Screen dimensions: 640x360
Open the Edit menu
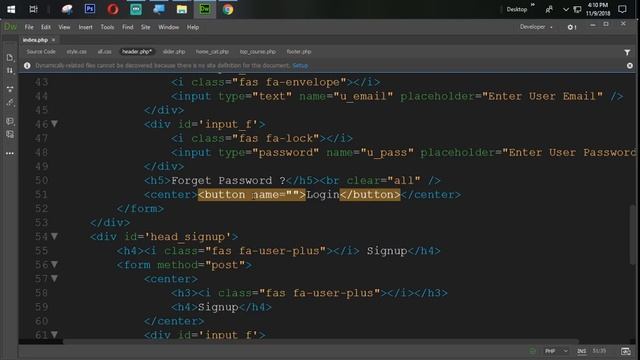46,27
